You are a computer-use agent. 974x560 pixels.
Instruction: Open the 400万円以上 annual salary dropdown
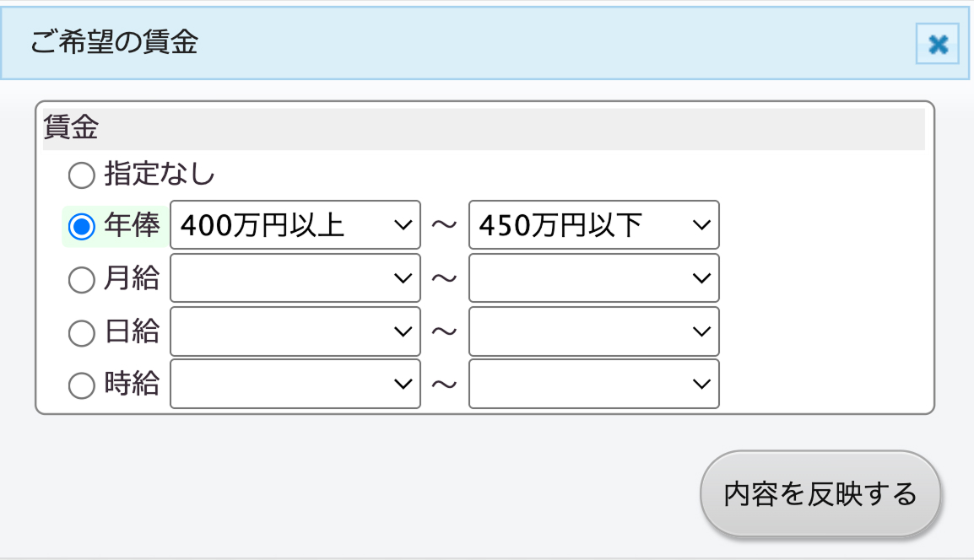click(x=295, y=225)
